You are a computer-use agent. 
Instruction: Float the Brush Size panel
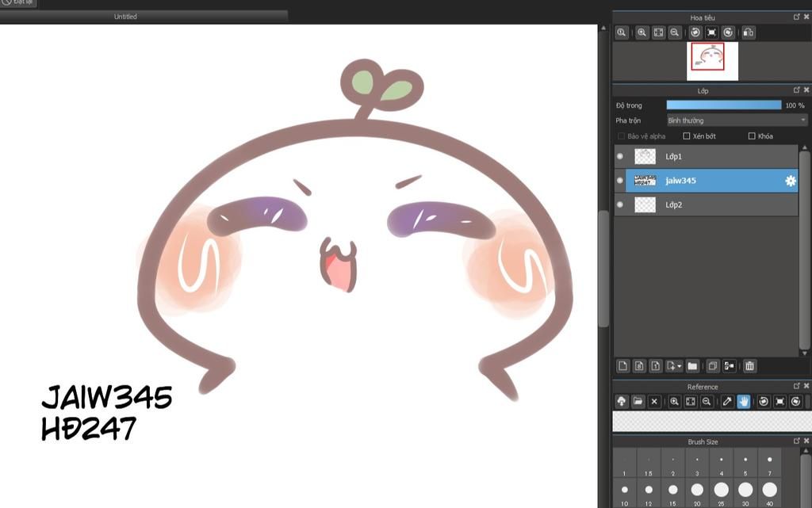[796, 441]
